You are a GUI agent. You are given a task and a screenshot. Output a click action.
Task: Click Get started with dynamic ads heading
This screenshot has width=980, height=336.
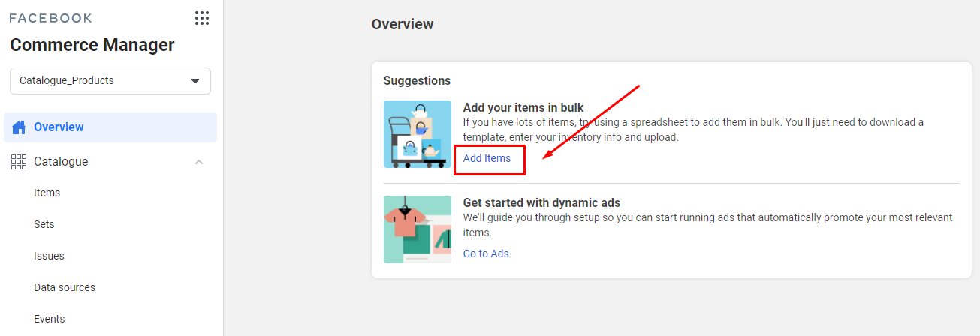541,203
